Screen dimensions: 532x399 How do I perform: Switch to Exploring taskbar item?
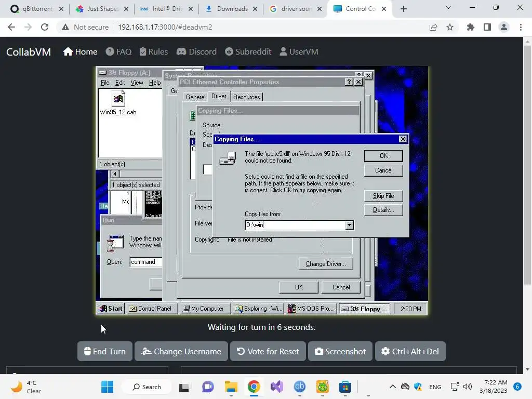click(259, 309)
